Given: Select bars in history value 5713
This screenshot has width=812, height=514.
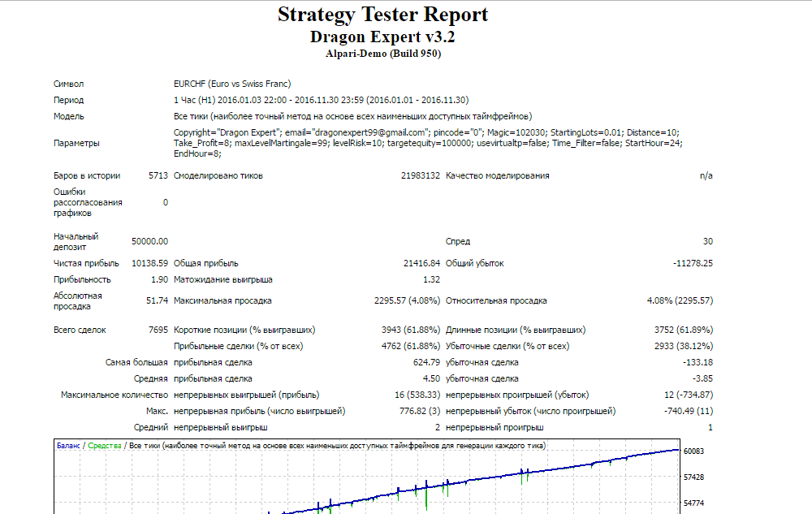Looking at the screenshot, I should [158, 176].
